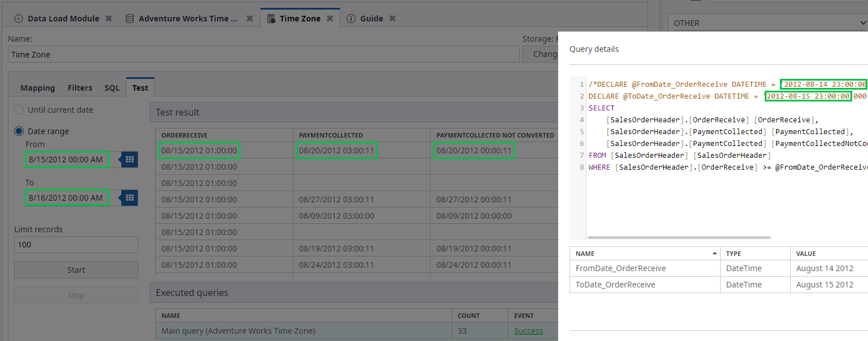
Task: Click the Guide tab info icon
Action: pyautogui.click(x=351, y=19)
